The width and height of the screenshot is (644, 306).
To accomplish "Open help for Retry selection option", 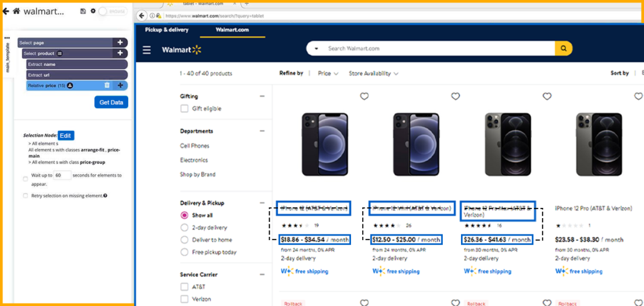I will click(x=106, y=195).
